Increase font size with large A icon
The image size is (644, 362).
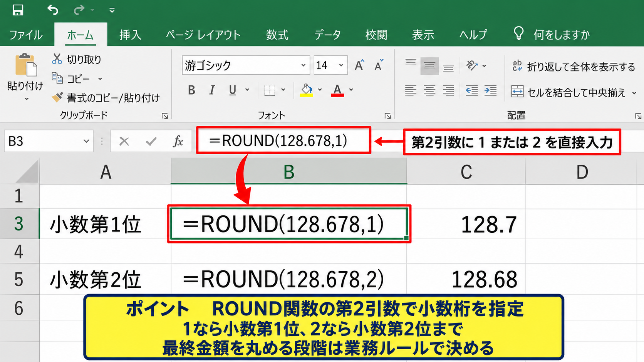pos(359,65)
